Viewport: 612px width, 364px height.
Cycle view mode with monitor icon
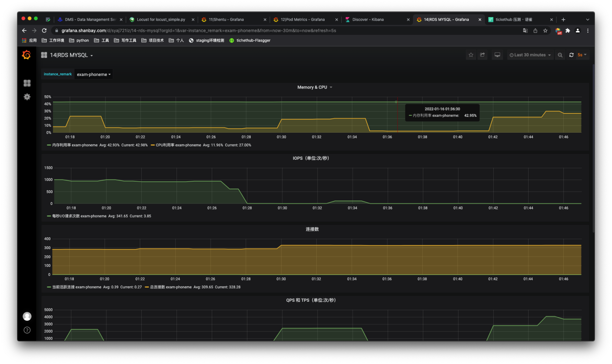(497, 55)
